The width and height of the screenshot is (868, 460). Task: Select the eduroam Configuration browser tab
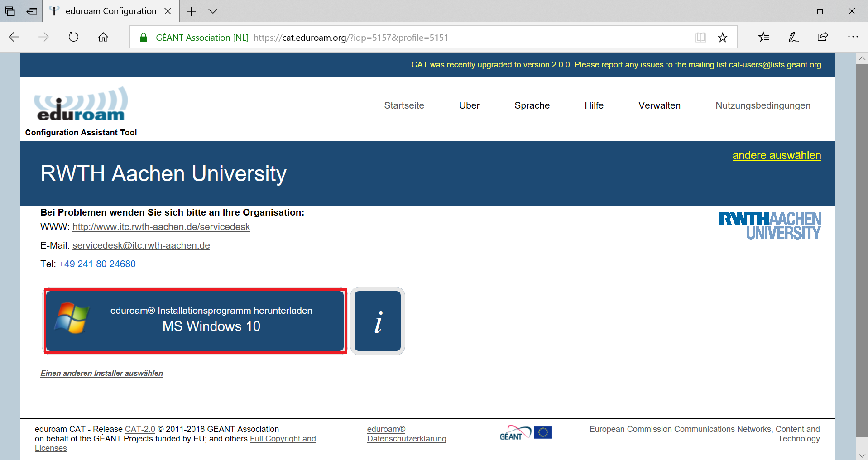tap(111, 11)
